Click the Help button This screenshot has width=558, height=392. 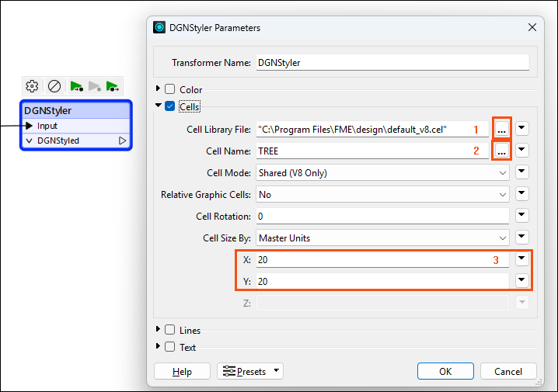tap(182, 371)
